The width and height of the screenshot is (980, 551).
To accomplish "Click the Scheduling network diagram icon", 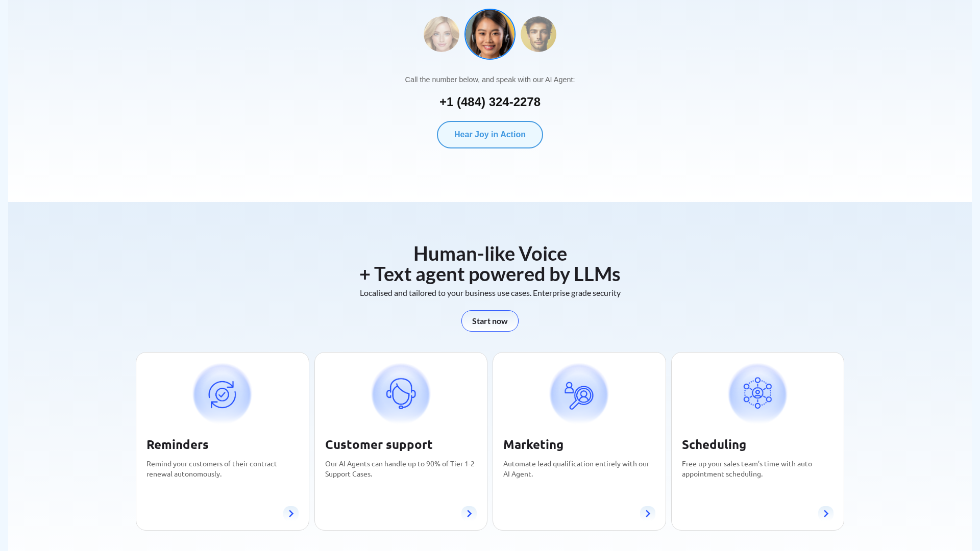I will pos(757,393).
